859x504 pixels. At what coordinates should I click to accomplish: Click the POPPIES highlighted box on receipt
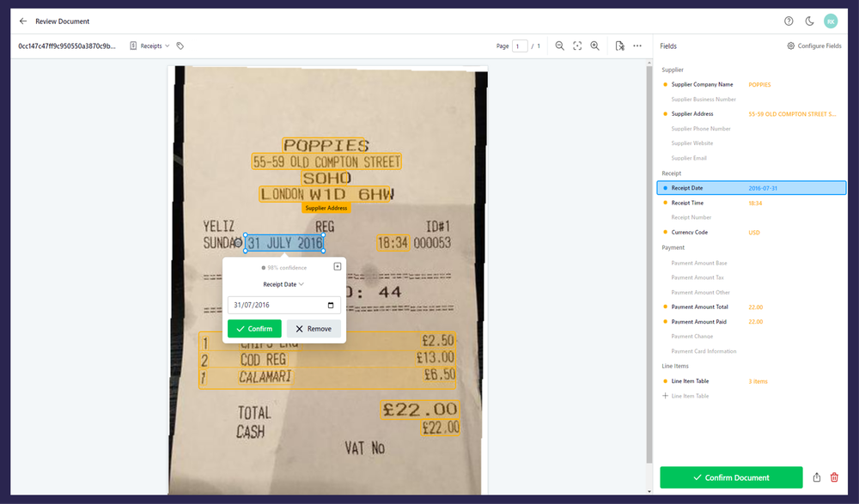323,145
